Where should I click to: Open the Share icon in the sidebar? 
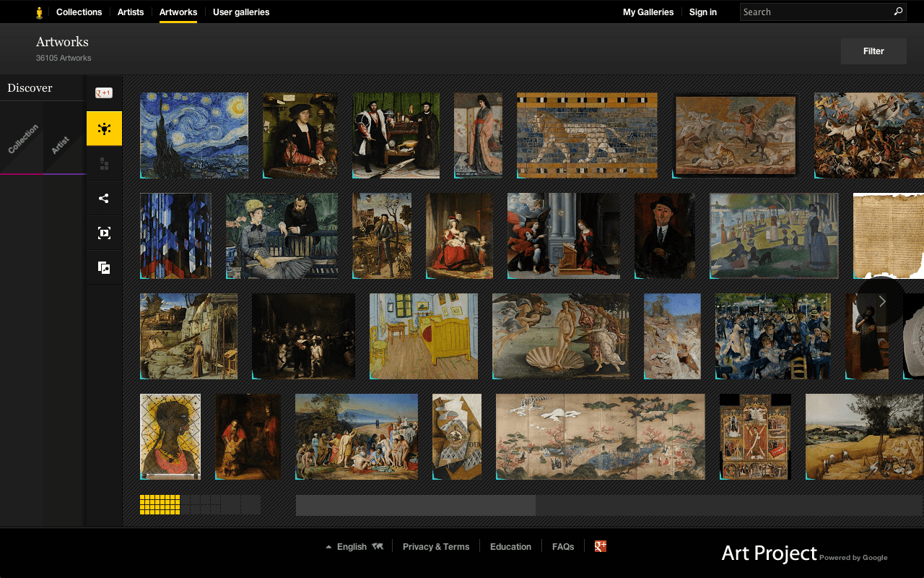[104, 199]
